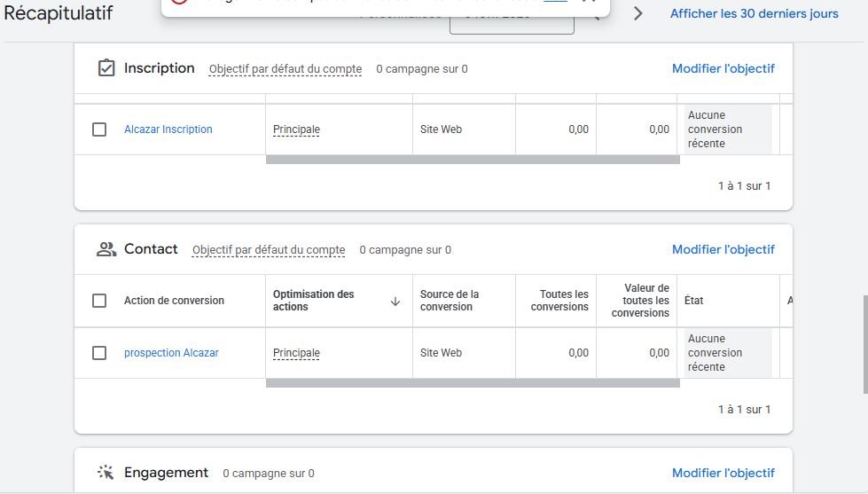Viewport: 868px width, 494px height.
Task: Click the Contact goal people icon
Action: 106,249
